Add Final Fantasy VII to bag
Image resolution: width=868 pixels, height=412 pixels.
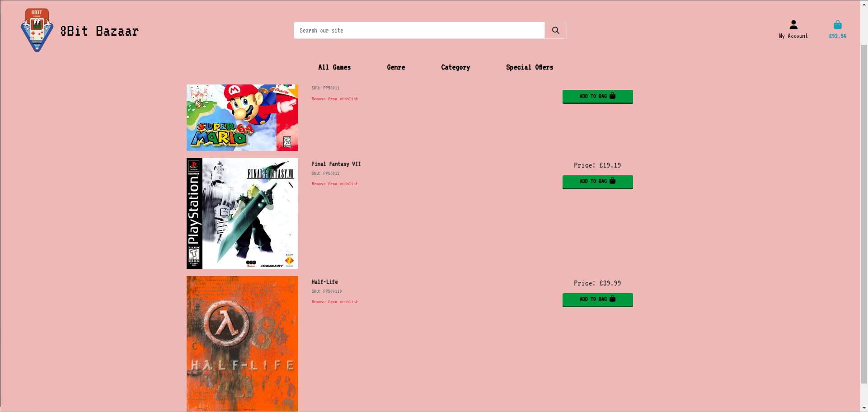pyautogui.click(x=597, y=182)
